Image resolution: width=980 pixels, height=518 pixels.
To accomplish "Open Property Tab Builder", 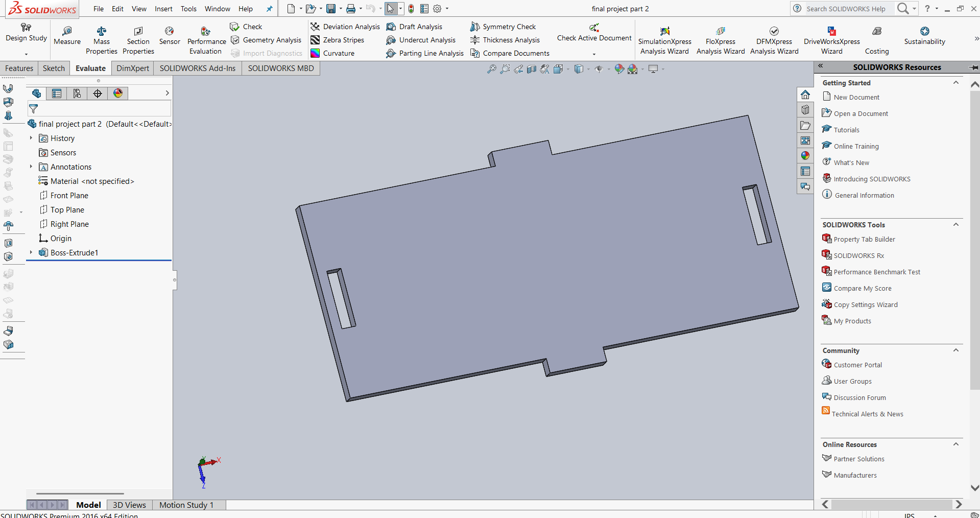I will (858, 239).
